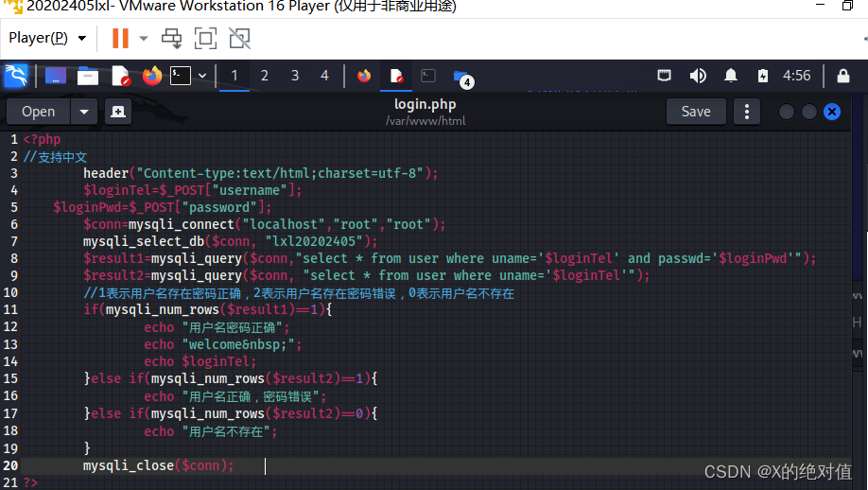Screen dimensions: 868x490
Task: Click the opening <?php tag
Action: tap(42, 139)
